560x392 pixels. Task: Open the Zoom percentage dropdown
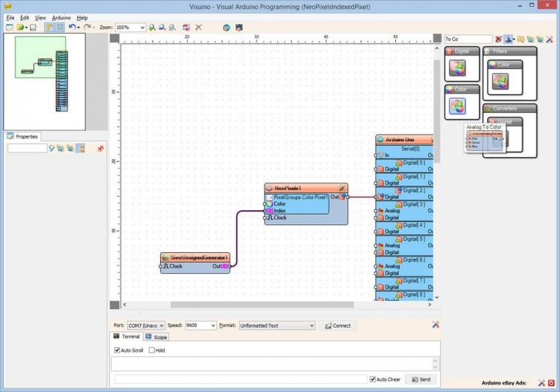coord(142,28)
